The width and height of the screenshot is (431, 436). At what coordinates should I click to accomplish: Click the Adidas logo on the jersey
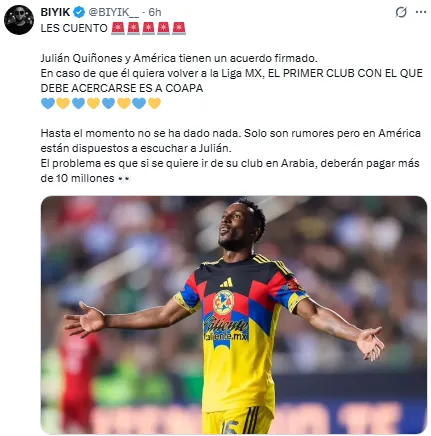(x=226, y=283)
